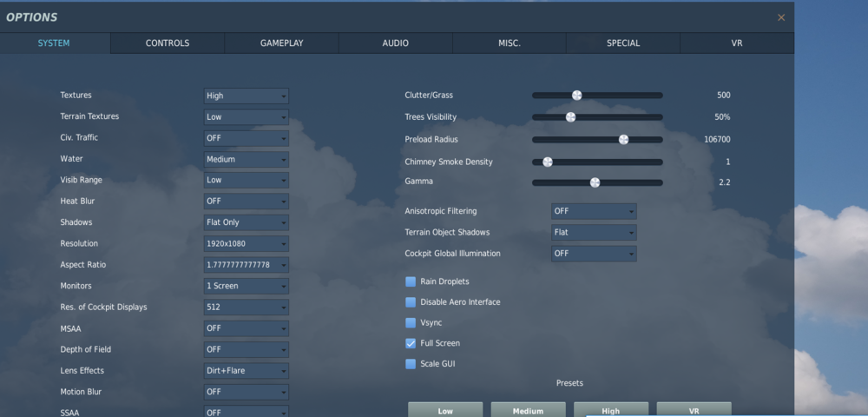Open the GAMEPLAY tab
The height and width of the screenshot is (417, 868).
(x=281, y=43)
